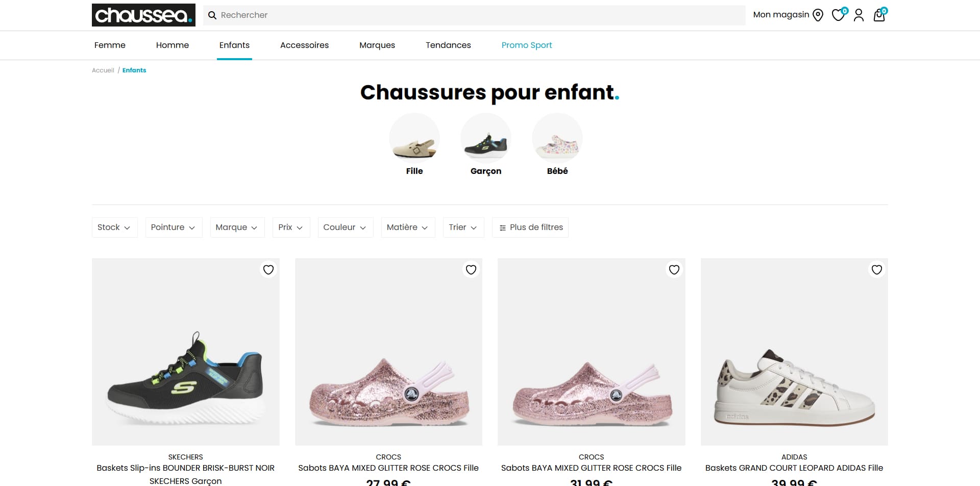Viewport: 980px width, 486px height.
Task: Open the Femme menu
Action: pyautogui.click(x=110, y=45)
